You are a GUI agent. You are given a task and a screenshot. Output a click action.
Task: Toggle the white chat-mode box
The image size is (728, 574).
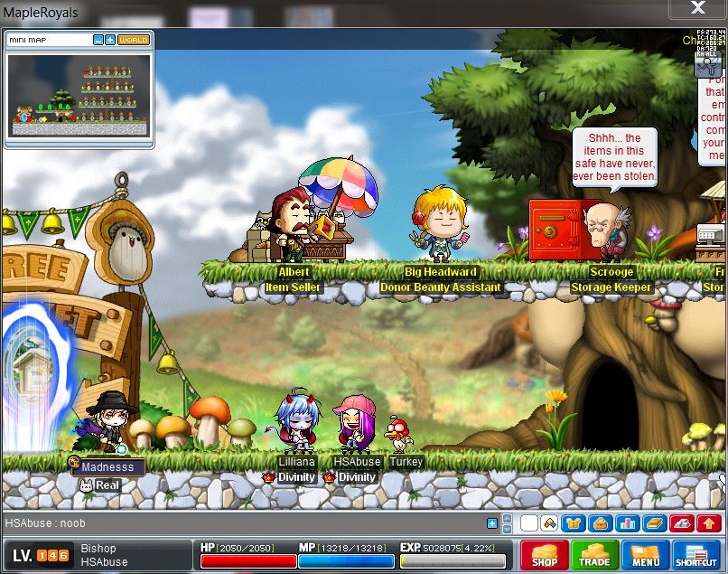click(x=529, y=523)
